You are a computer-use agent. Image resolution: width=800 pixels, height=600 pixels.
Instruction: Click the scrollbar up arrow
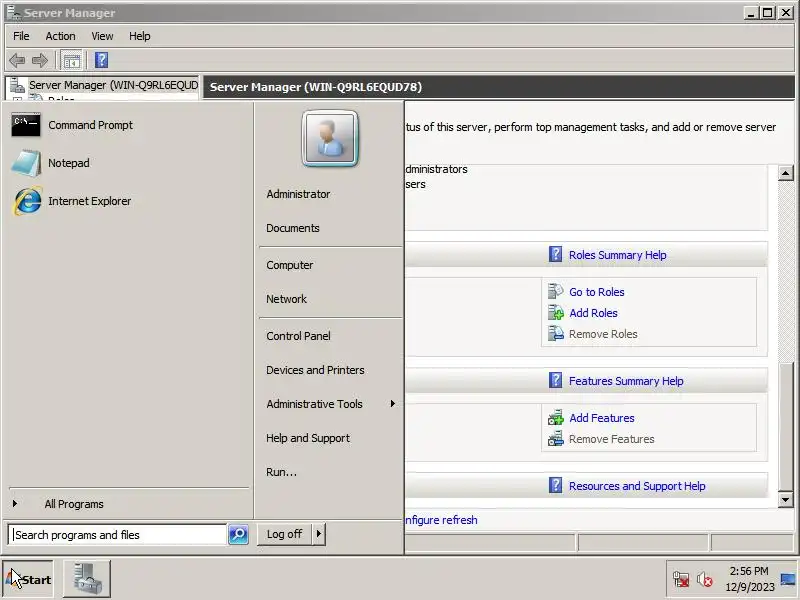[786, 173]
